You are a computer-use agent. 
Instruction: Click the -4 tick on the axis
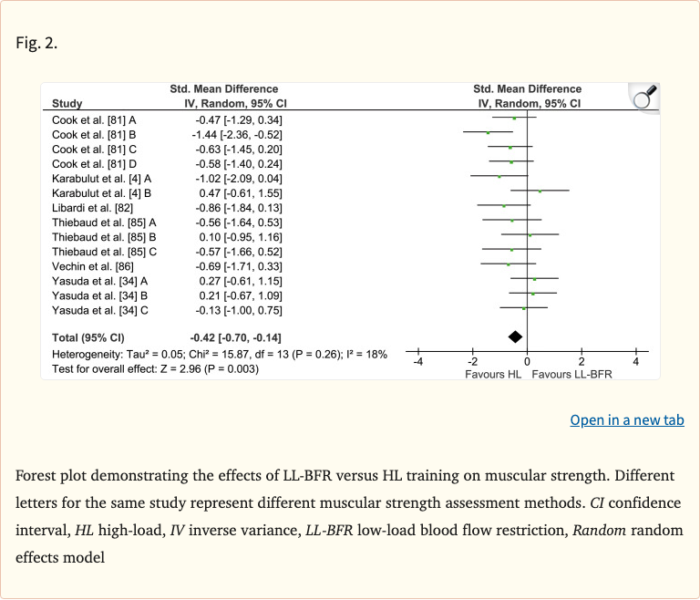pyautogui.click(x=418, y=363)
